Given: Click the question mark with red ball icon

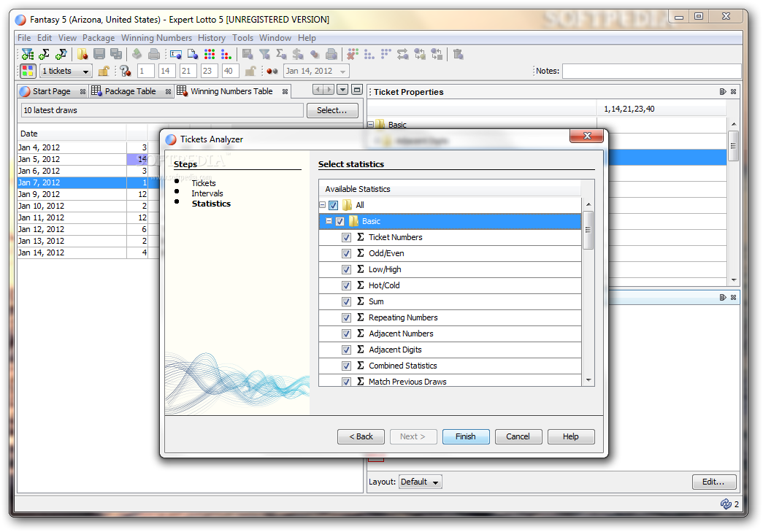Looking at the screenshot, I should (x=126, y=71).
